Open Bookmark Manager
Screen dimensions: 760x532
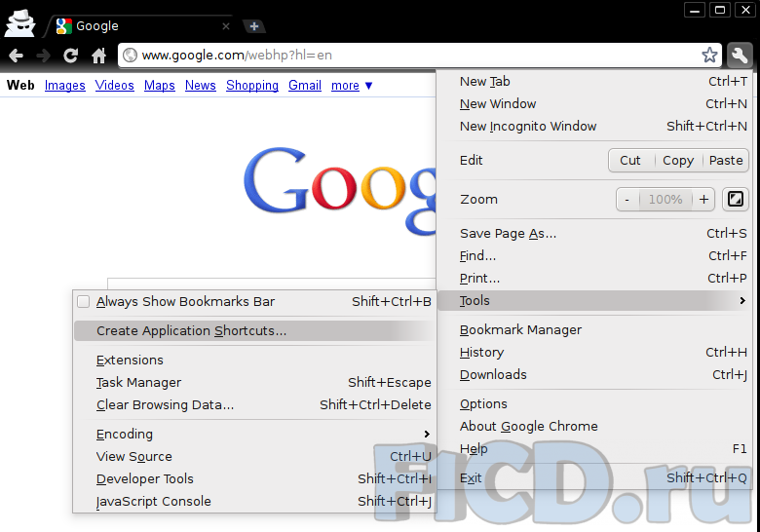[596, 330]
